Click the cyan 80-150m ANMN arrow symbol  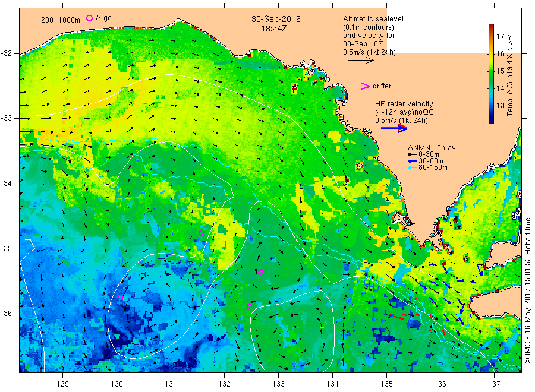coord(412,167)
